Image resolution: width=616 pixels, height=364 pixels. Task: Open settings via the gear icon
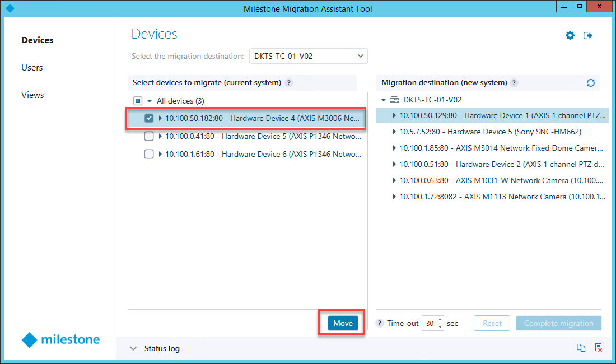[x=570, y=35]
